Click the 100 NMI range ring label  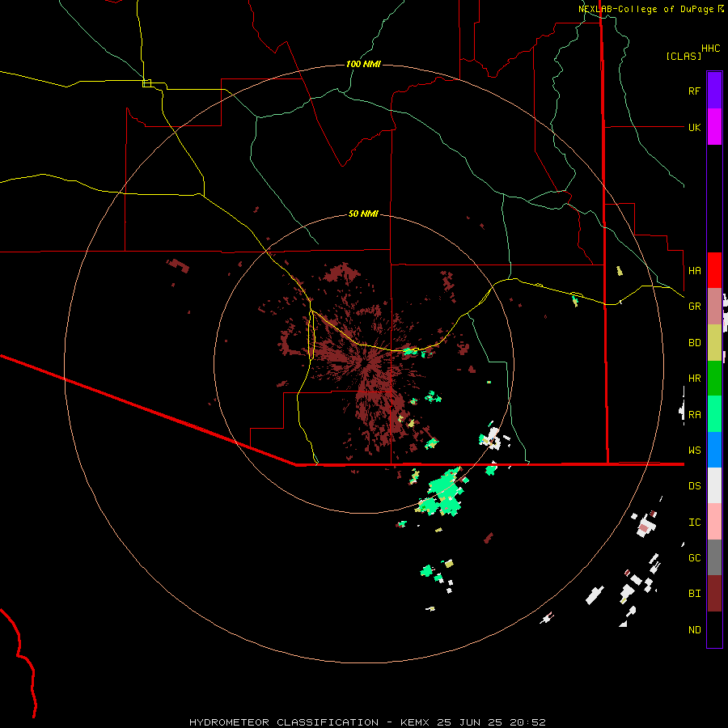(x=363, y=64)
